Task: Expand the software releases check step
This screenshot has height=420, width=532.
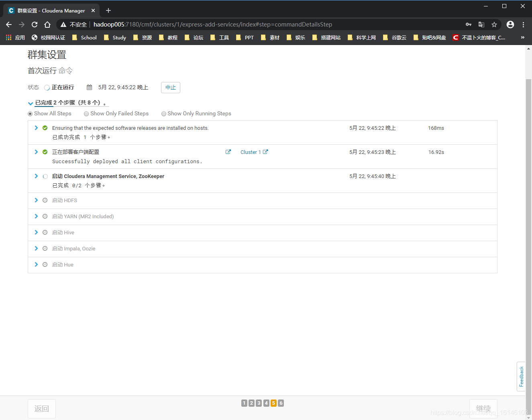Action: tap(36, 128)
